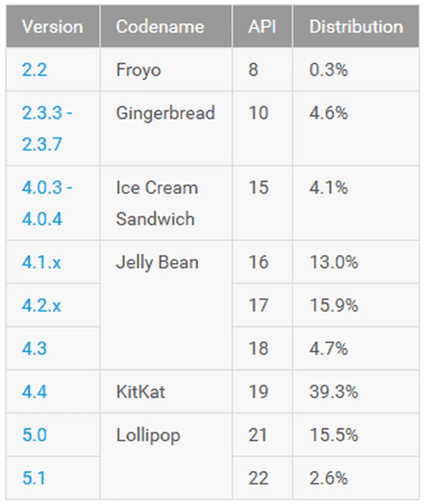This screenshot has width=424, height=504.
Task: Open the 5.0 version link
Action: [x=34, y=435]
